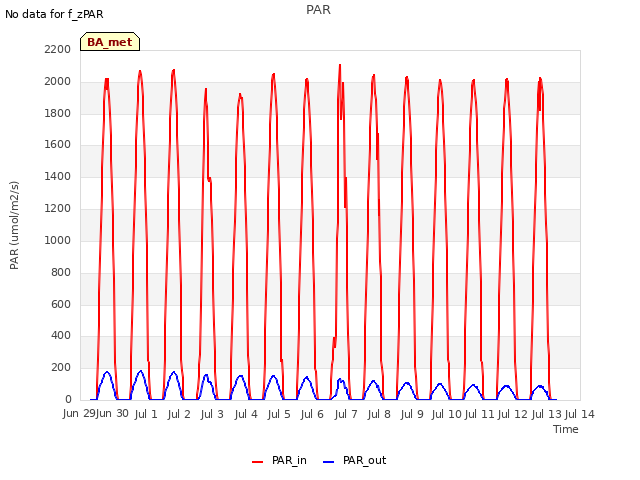Click the 1200 y-axis tick label
This screenshot has width=640, height=480.
point(58,208)
